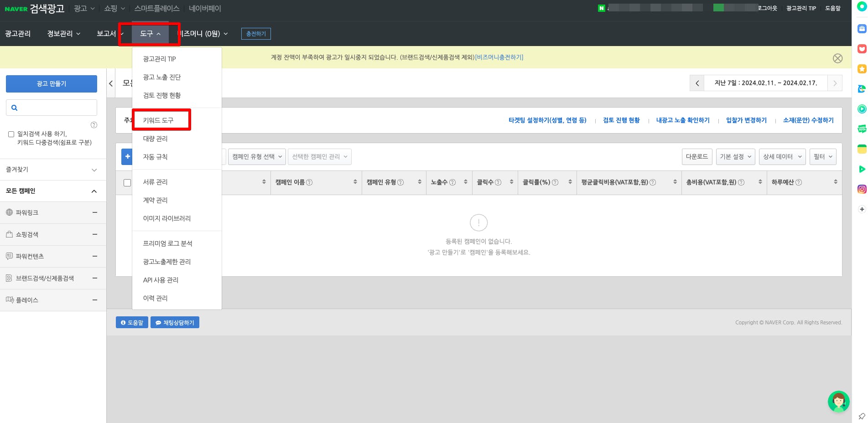Click help icon next to 총비용

[741, 182]
